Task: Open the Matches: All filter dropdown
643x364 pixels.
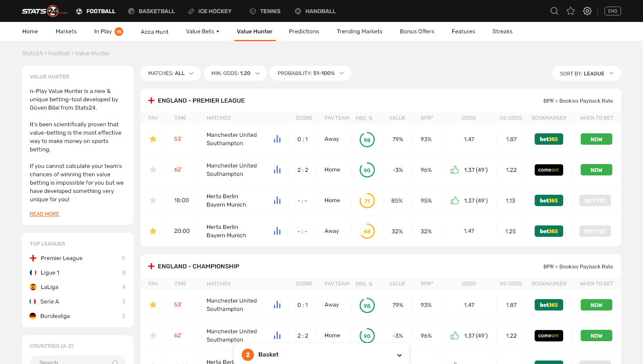Action: coord(171,73)
